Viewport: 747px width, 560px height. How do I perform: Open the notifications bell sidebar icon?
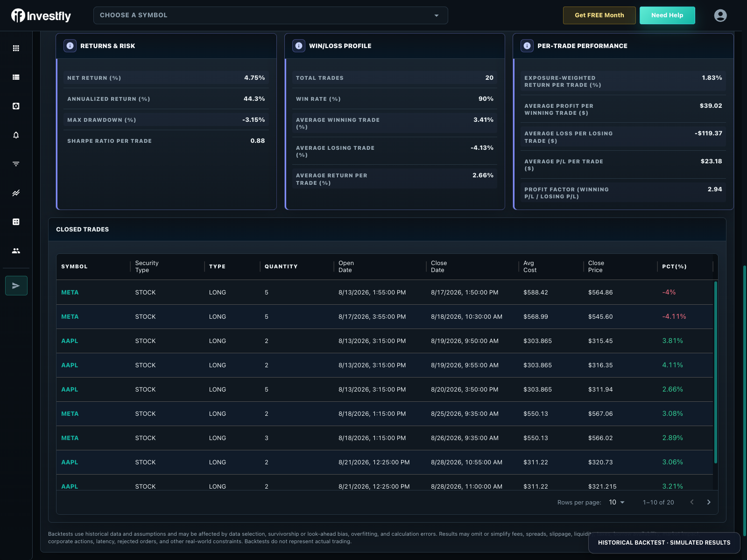16,135
